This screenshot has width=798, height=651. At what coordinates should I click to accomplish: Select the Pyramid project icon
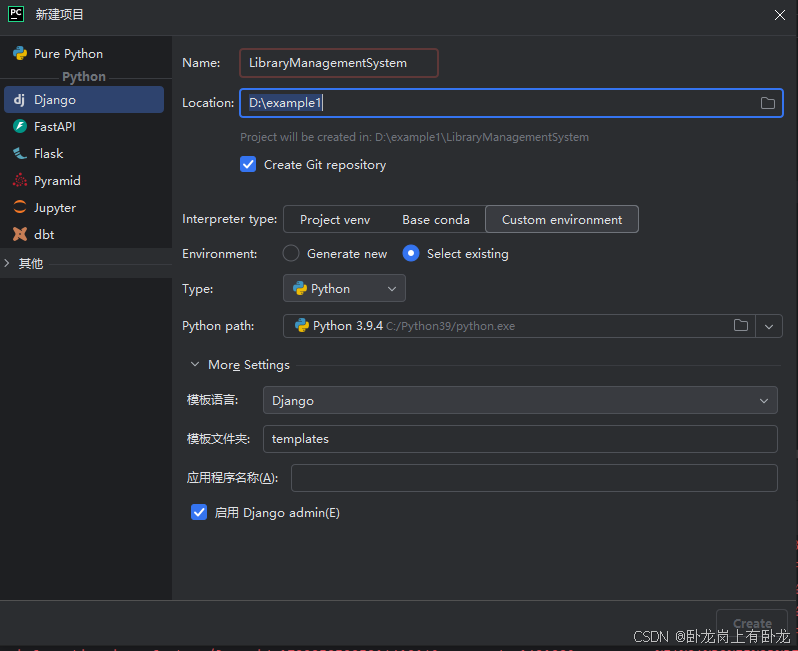coord(20,181)
